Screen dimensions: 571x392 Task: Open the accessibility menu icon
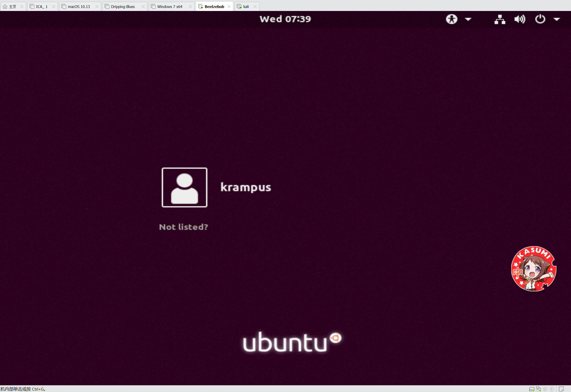[x=452, y=19]
